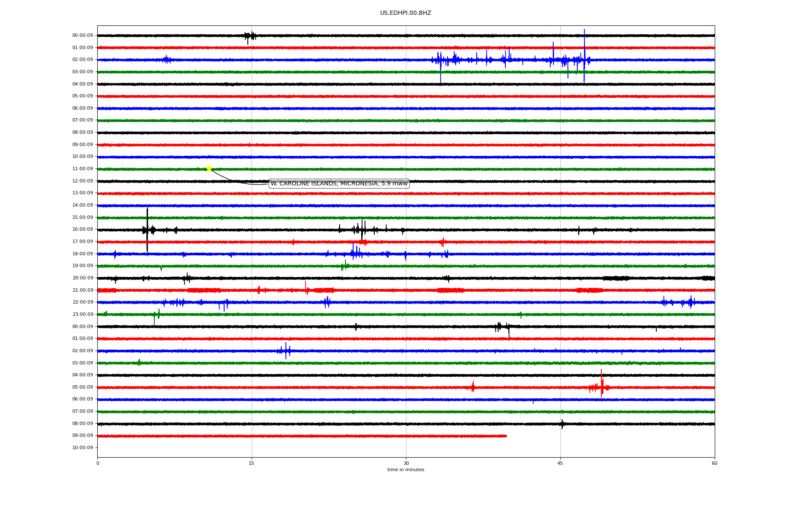Image resolution: width=812 pixels, height=508 pixels.
Task: Click the US.EDHPI.00.BHZ plot title
Action: coord(405,13)
